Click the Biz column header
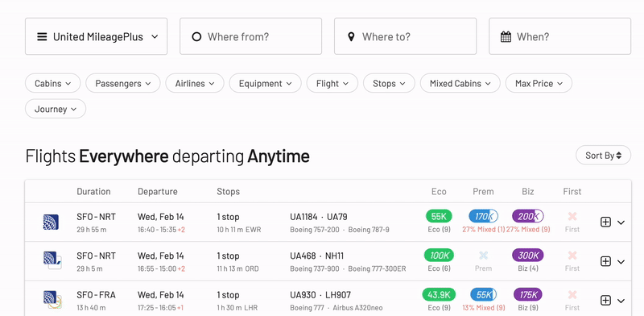This screenshot has width=644, height=316. [x=528, y=191]
